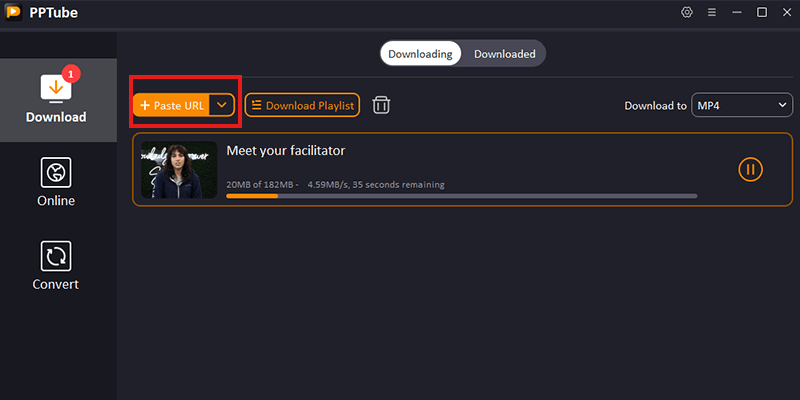The width and height of the screenshot is (800, 400).
Task: Select the Download section in sidebar
Action: click(56, 100)
